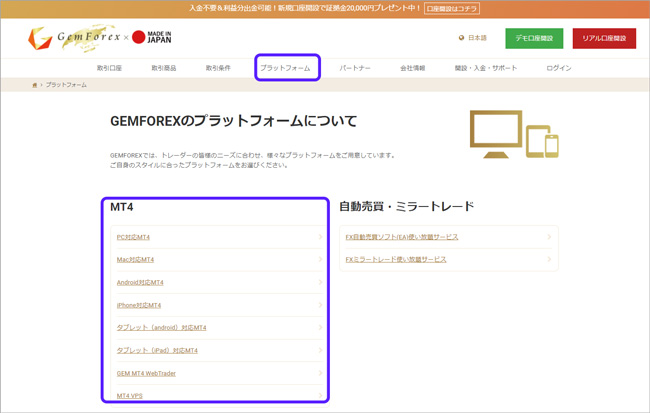
Task: Click the red リアル口座開設 button
Action: tap(604, 38)
